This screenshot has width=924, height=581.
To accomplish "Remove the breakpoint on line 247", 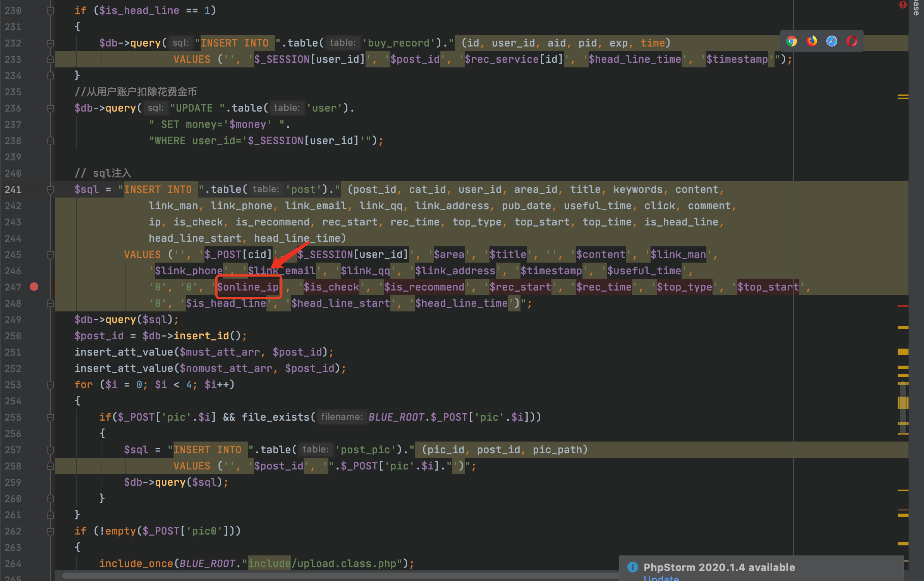I will (34, 287).
